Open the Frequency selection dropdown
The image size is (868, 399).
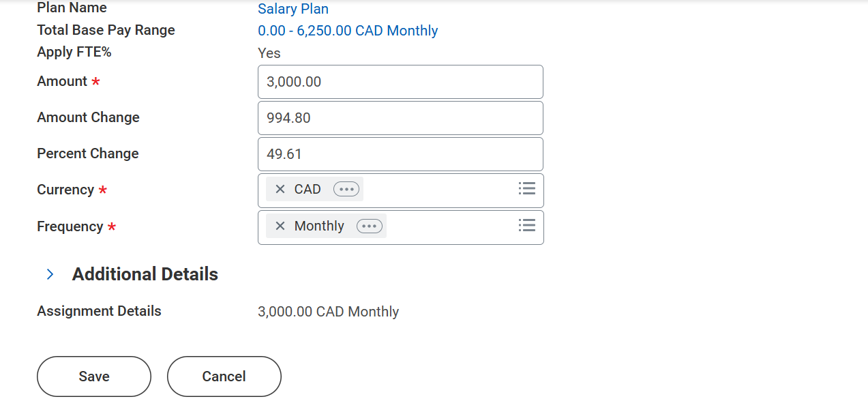(x=526, y=226)
